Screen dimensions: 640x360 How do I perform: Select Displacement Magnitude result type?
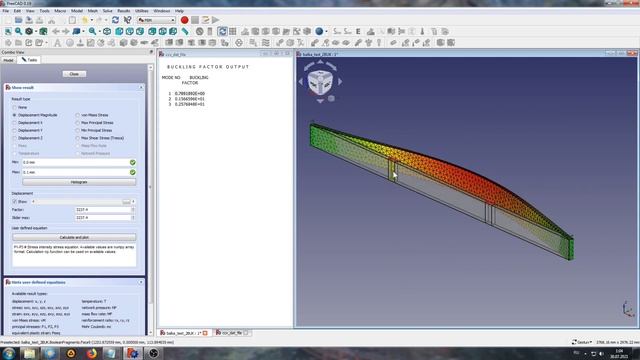click(15, 115)
